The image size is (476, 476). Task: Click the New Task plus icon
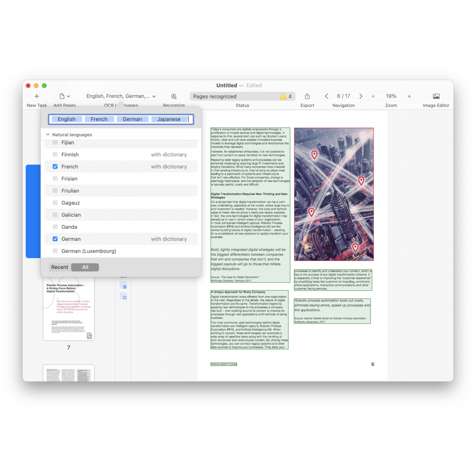coord(37,96)
